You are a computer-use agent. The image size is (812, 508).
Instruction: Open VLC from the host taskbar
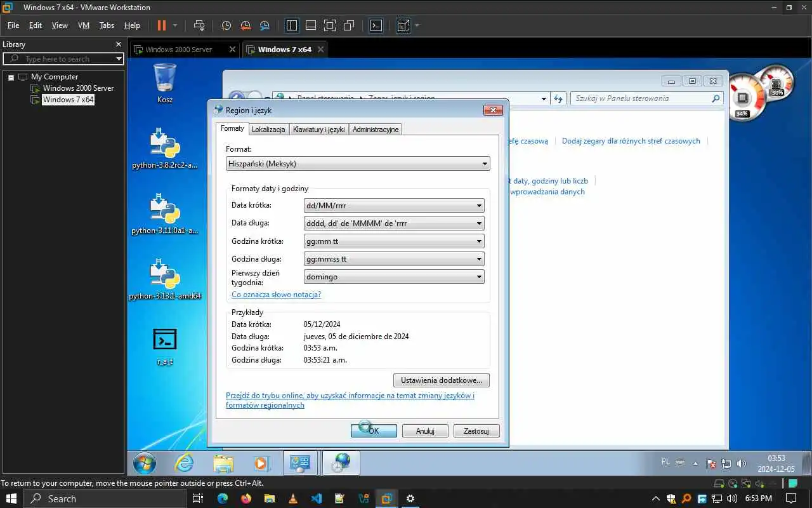click(292, 498)
